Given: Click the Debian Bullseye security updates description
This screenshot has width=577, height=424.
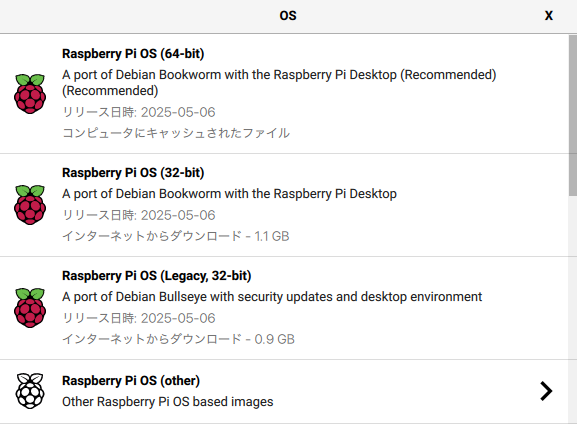Looking at the screenshot, I should click(272, 297).
